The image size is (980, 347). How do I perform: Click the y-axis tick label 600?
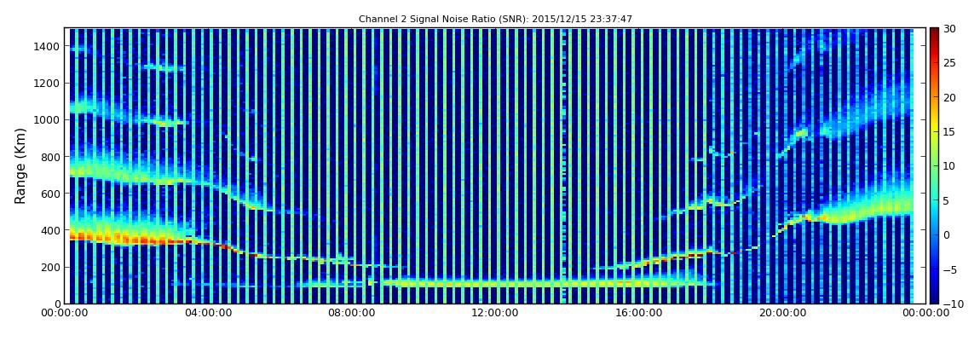tap(50, 194)
